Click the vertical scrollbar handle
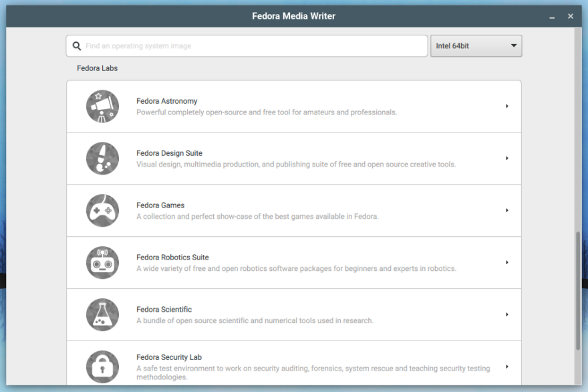Screen dimensions: 588x392 click(578, 292)
